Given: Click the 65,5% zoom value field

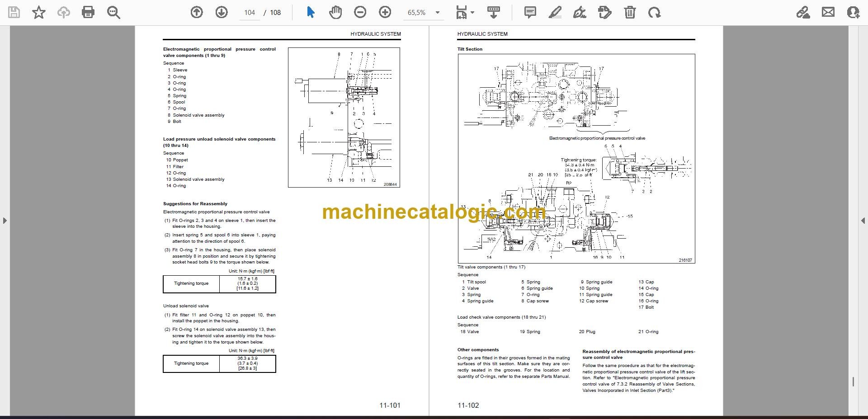Looking at the screenshot, I should 417,13.
